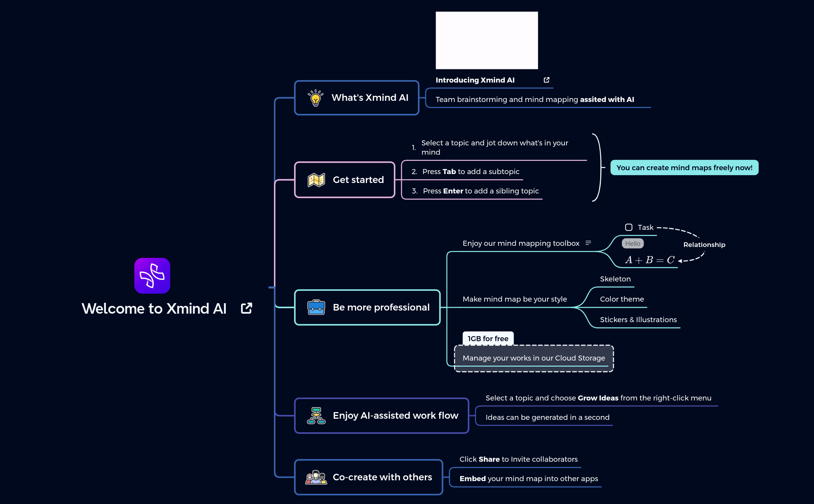Select the Be more professional topic
Image resolution: width=814 pixels, height=504 pixels.
tap(367, 307)
